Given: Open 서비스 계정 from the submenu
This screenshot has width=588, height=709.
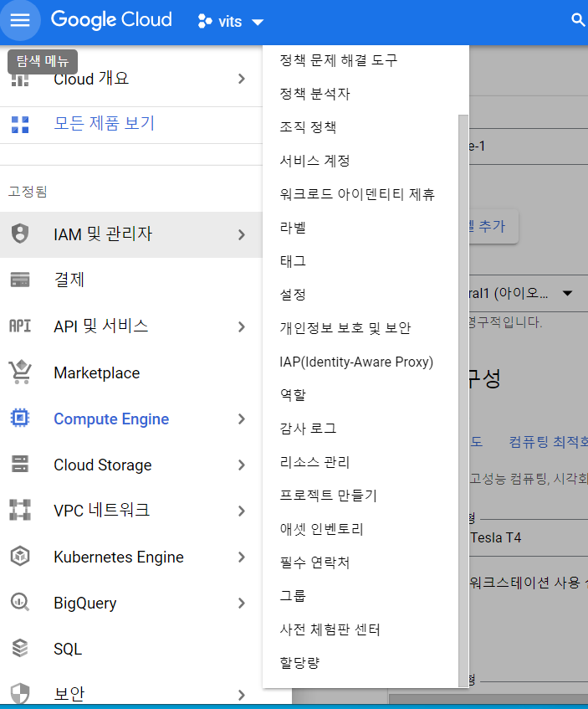Looking at the screenshot, I should 315,161.
